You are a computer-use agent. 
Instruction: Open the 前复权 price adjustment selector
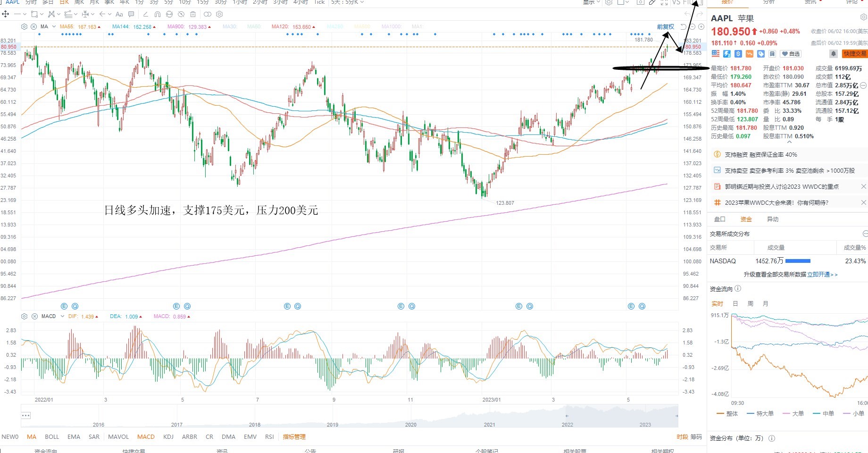666,27
